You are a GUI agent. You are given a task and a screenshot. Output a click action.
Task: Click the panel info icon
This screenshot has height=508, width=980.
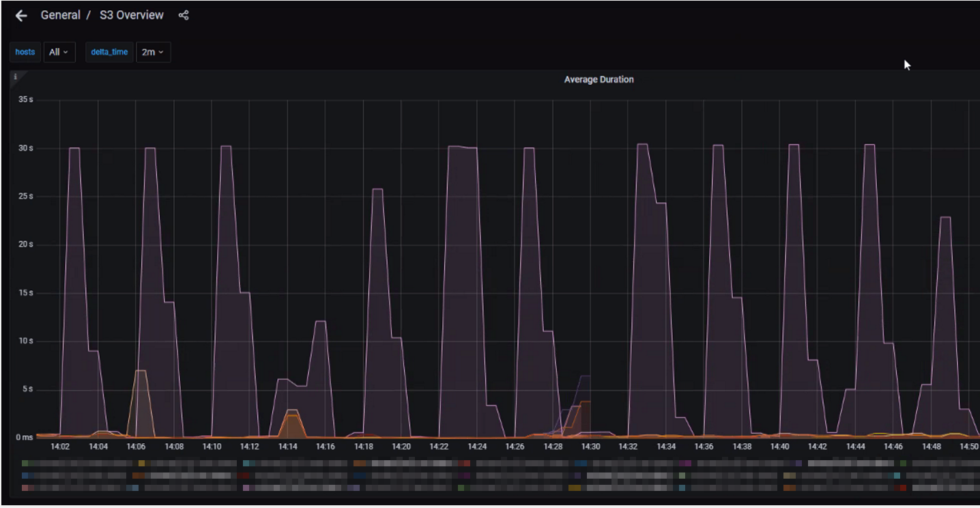coord(15,77)
